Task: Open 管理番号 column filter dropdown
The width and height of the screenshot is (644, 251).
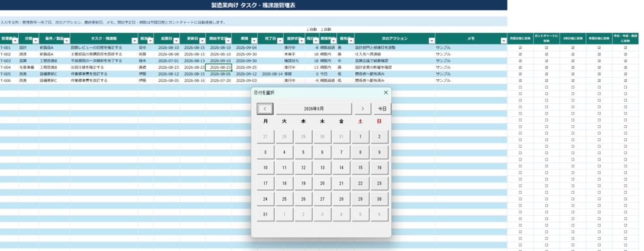Action: click(15, 41)
